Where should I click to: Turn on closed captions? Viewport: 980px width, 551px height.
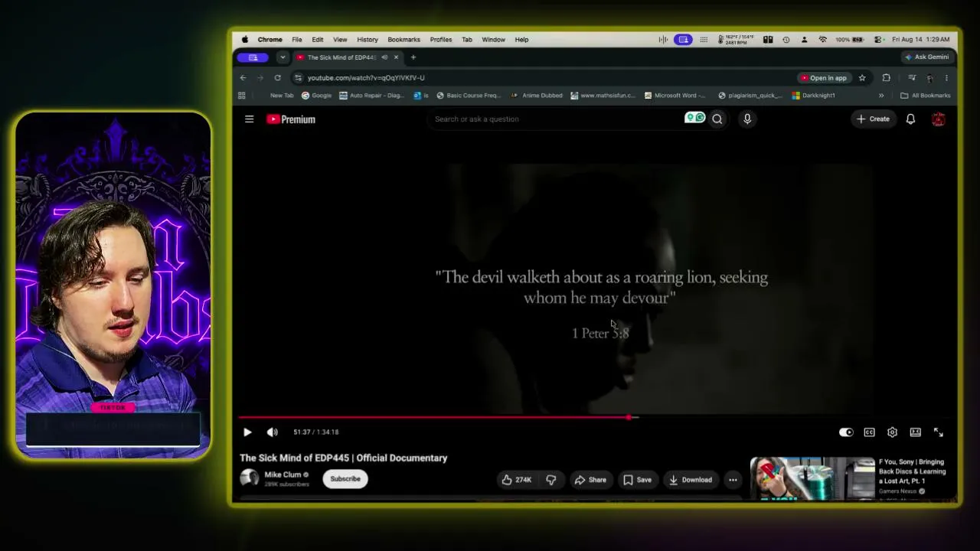pos(869,432)
